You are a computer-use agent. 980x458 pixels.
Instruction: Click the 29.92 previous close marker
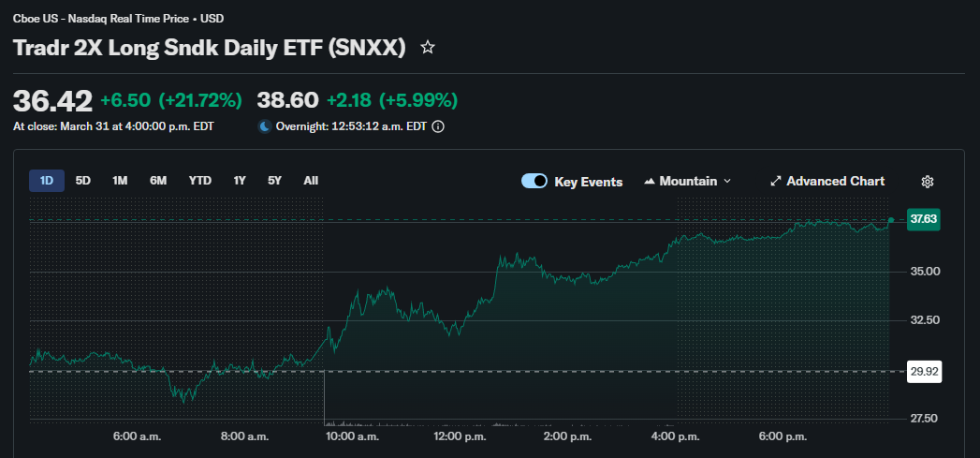[924, 372]
